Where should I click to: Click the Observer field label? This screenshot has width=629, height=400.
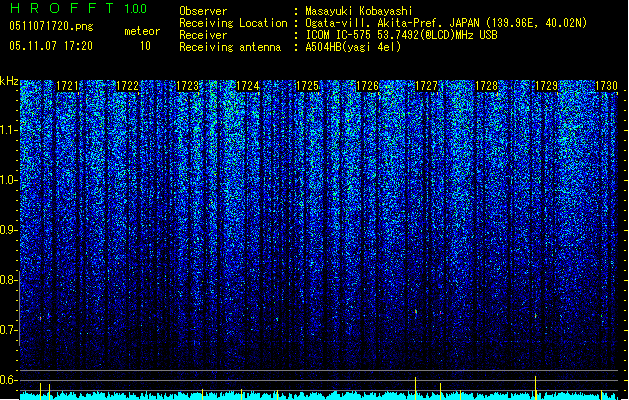(203, 11)
